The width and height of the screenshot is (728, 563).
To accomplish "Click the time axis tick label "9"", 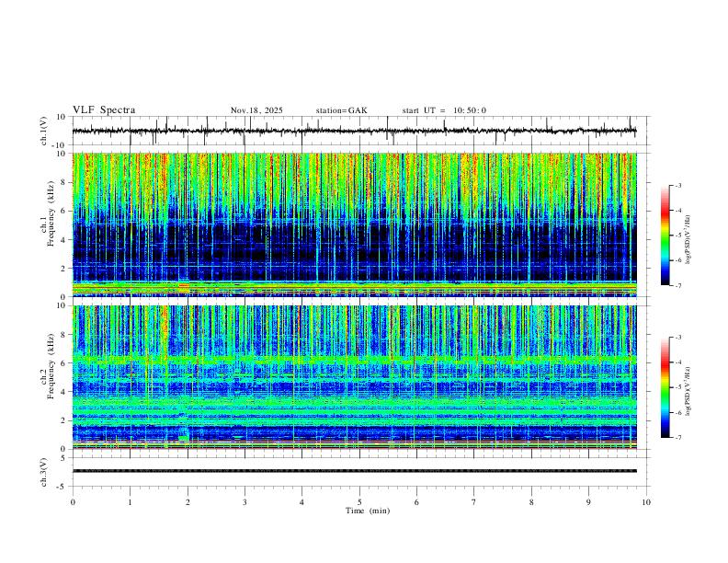I will 588,502.
